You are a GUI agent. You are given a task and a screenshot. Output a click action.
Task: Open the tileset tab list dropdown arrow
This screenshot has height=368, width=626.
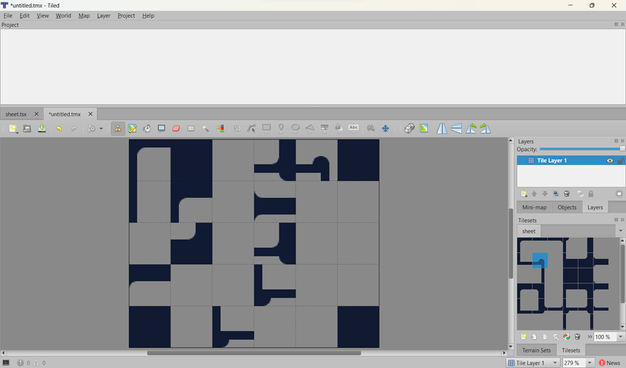620,231
